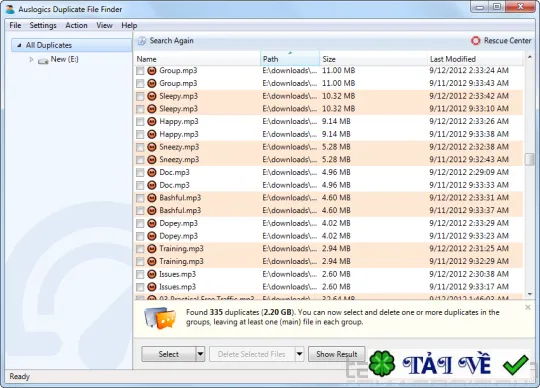Click the Search Again link
The height and width of the screenshot is (388, 540).
(x=172, y=41)
